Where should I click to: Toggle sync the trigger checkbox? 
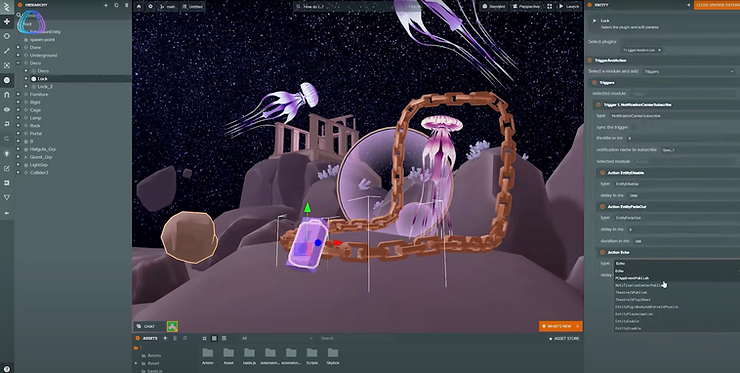[x=634, y=127]
